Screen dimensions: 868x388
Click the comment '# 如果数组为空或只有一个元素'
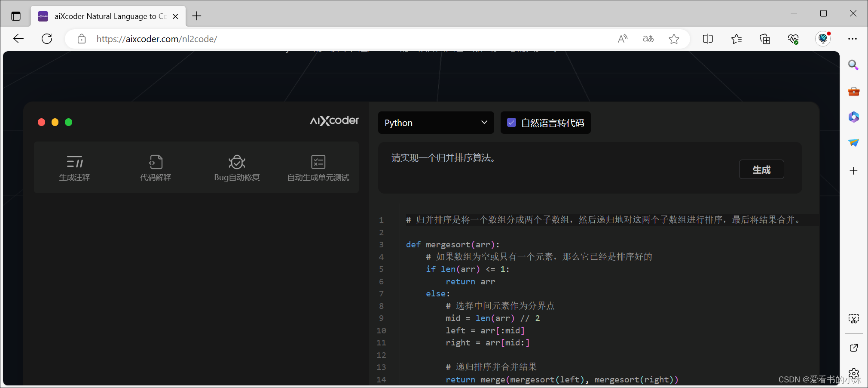(539, 257)
